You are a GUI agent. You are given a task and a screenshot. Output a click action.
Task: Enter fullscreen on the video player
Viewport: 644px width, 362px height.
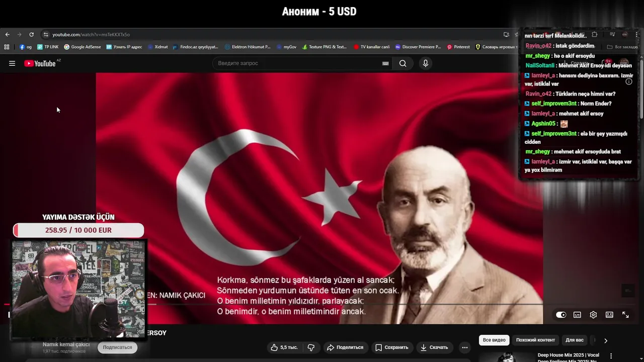click(625, 315)
